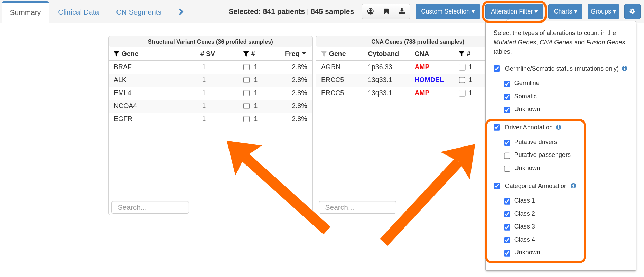Click the CNA column header
Screen dimensions: 644x277
[x=422, y=54]
